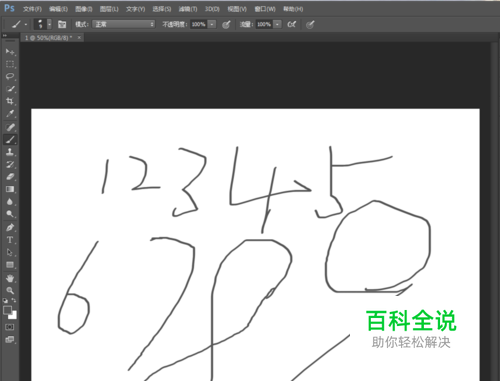This screenshot has height=381, width=500.
Task: Open the Select menu
Action: click(x=162, y=9)
